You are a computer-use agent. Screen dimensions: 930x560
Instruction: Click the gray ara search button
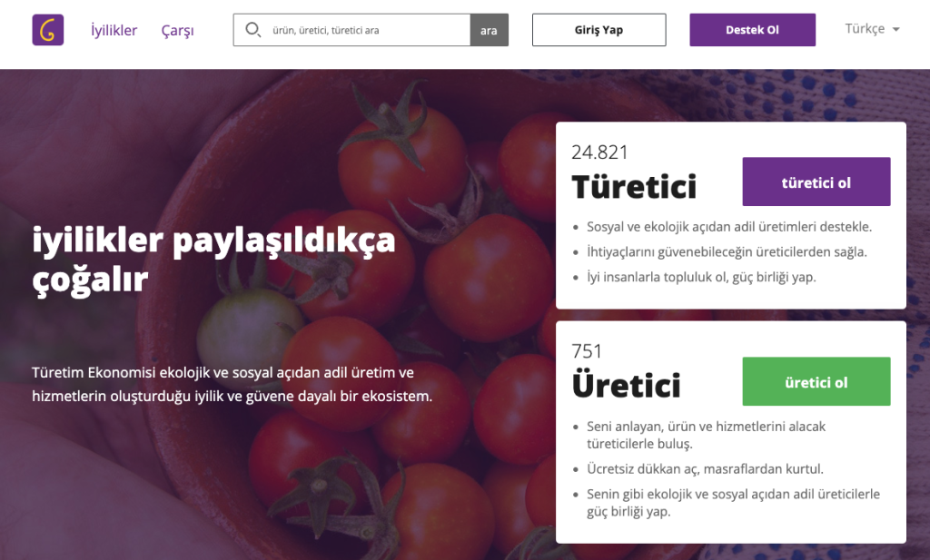pyautogui.click(x=489, y=30)
